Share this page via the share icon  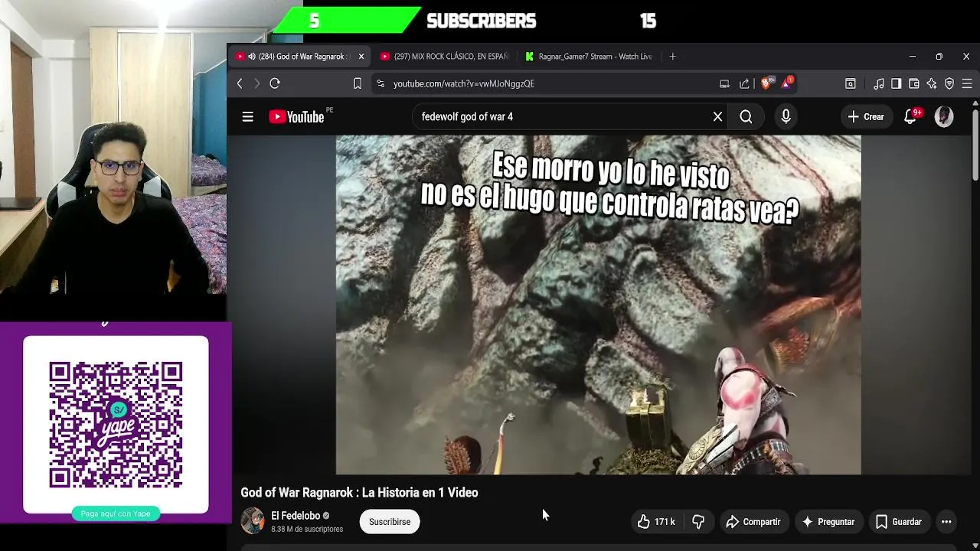click(744, 83)
